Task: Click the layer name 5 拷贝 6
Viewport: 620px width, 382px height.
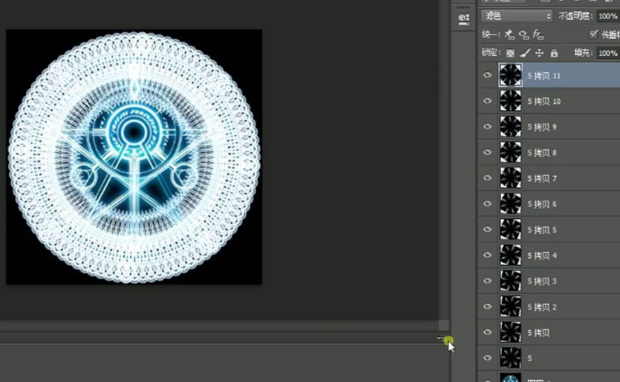Action: [542, 204]
